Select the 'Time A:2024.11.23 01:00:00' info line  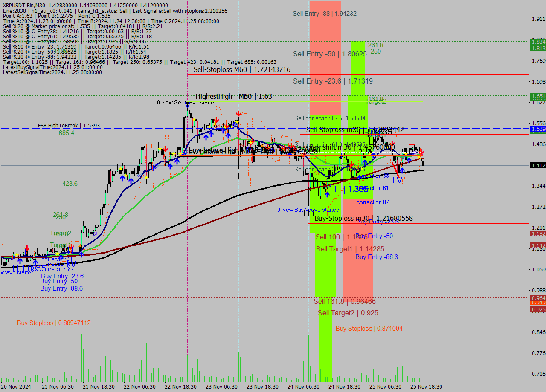coord(111,21)
